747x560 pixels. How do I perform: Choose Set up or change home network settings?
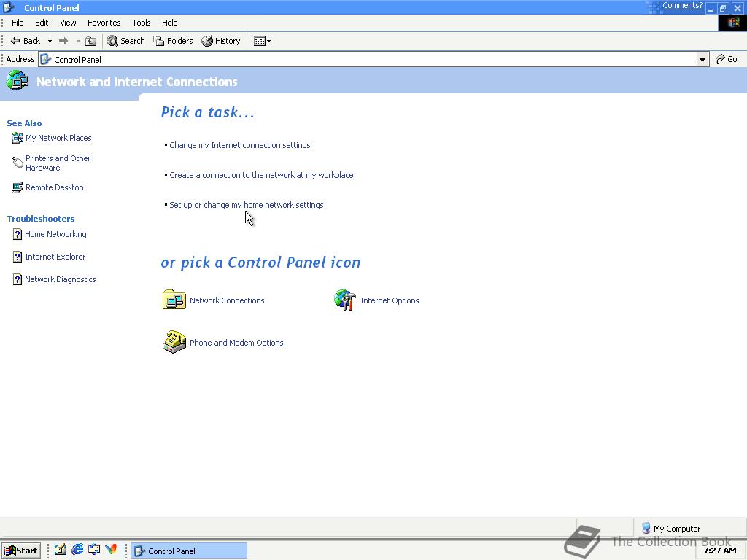[x=247, y=205]
